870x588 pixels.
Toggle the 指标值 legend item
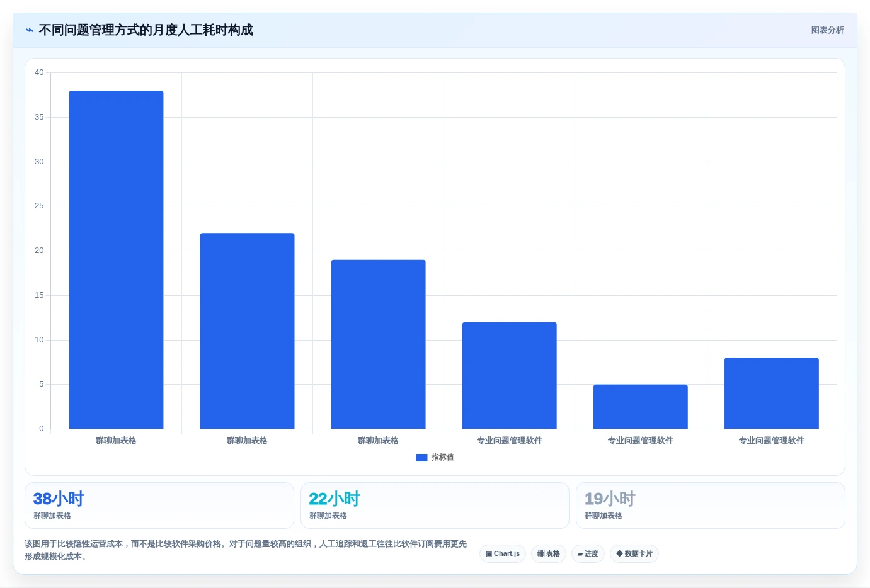tap(435, 458)
